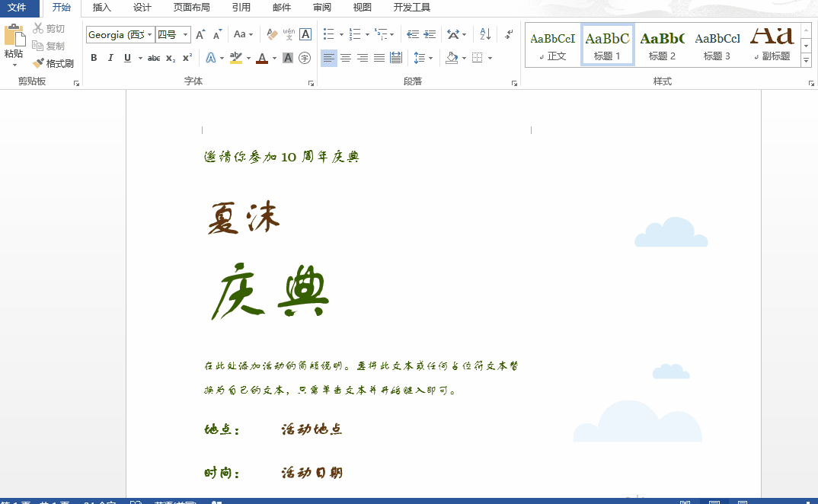The image size is (818, 504).
Task: Switch to the 审阅 Review tab
Action: [x=322, y=8]
